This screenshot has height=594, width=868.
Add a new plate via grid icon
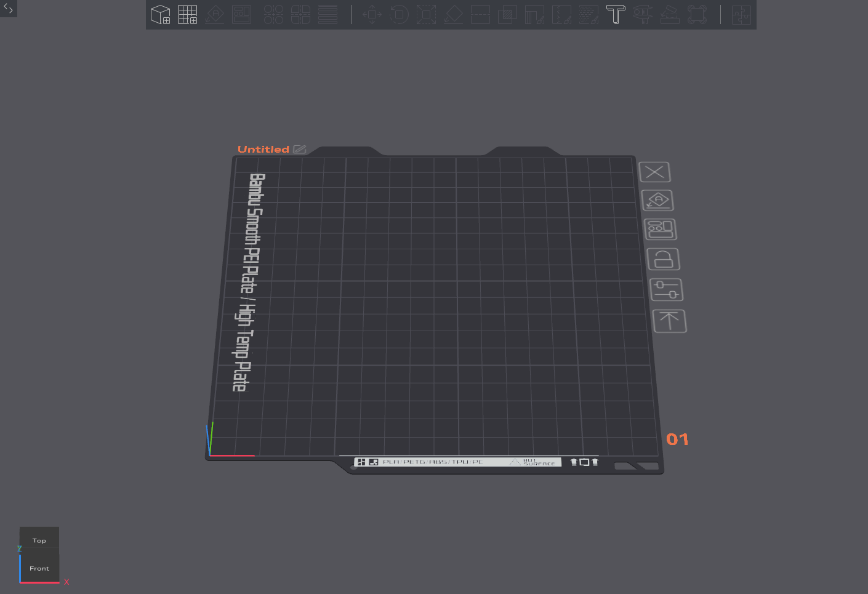pyautogui.click(x=188, y=14)
